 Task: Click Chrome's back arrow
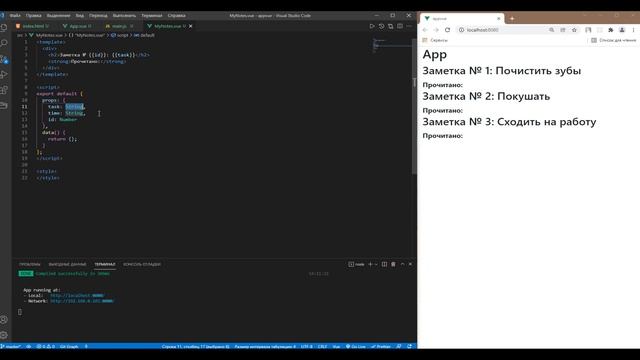click(425, 30)
